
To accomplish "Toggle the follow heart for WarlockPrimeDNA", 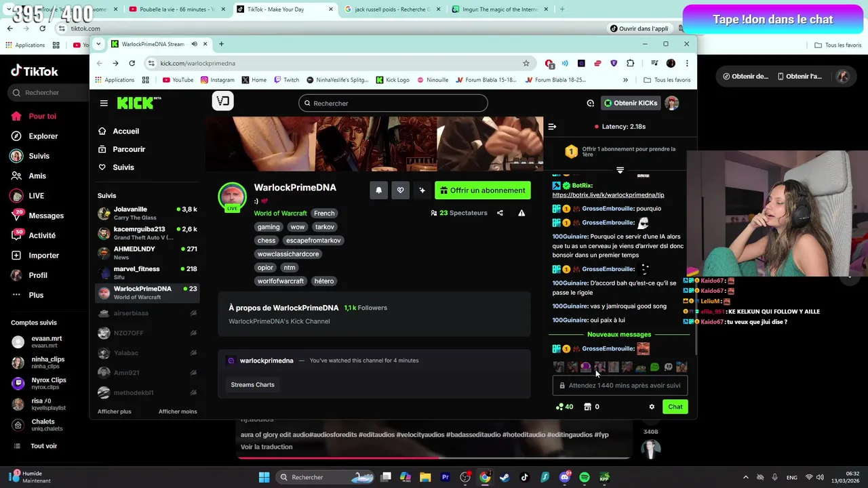I will (x=400, y=190).
